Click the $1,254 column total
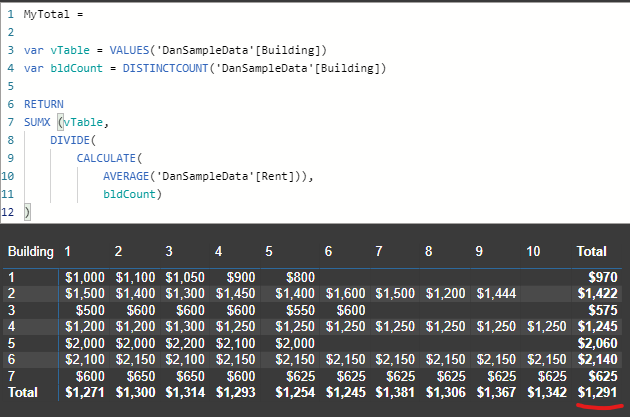Image resolution: width=630 pixels, height=417 pixels. tap(295, 392)
